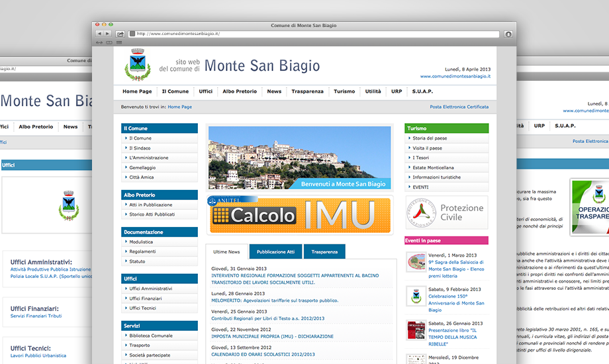
Task: Open Visita il paese link
Action: click(x=427, y=148)
